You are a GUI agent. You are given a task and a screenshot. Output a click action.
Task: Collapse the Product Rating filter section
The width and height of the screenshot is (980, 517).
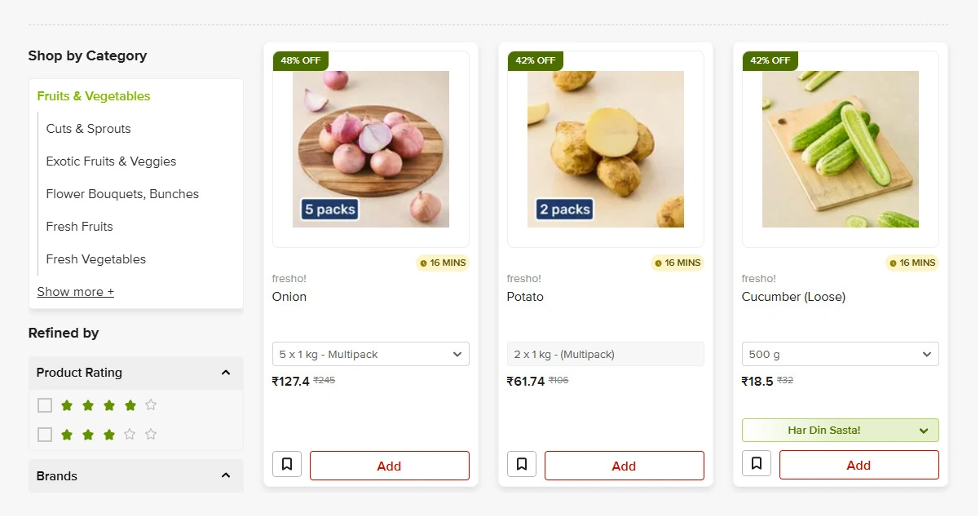[x=226, y=373]
